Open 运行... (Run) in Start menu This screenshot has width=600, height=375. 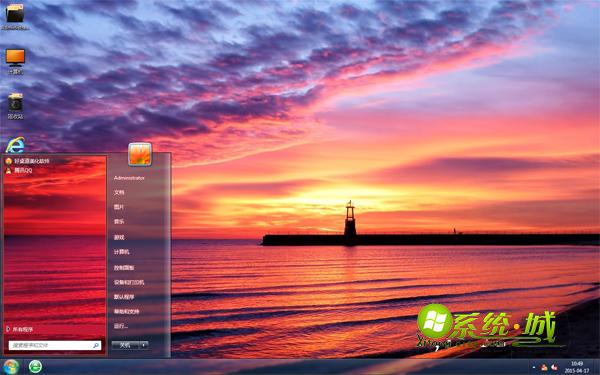tap(121, 326)
